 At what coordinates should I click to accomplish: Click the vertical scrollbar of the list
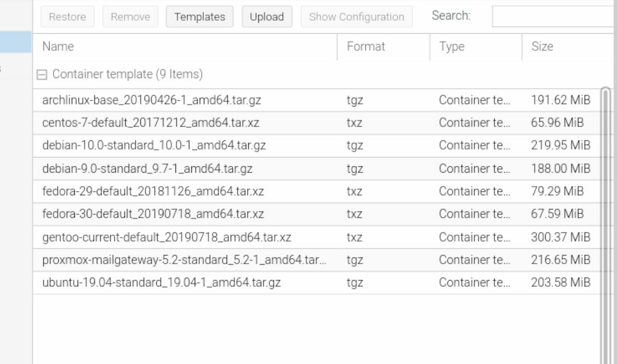coord(606,226)
